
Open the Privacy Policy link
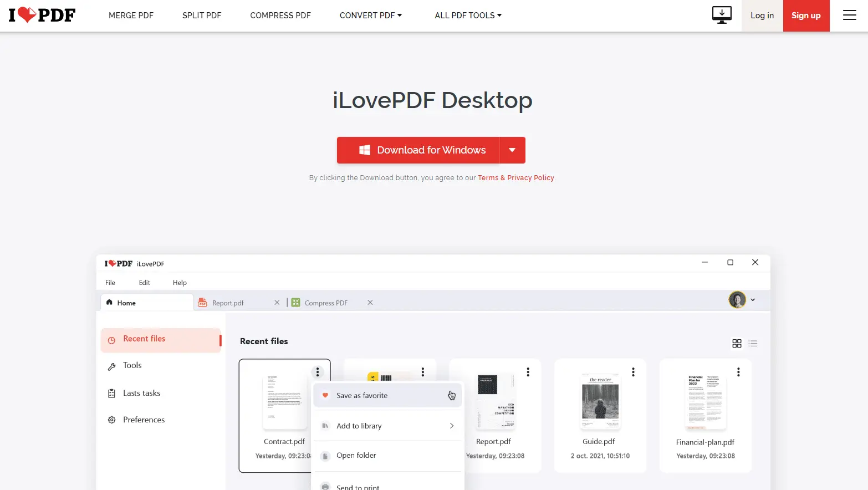(x=530, y=178)
